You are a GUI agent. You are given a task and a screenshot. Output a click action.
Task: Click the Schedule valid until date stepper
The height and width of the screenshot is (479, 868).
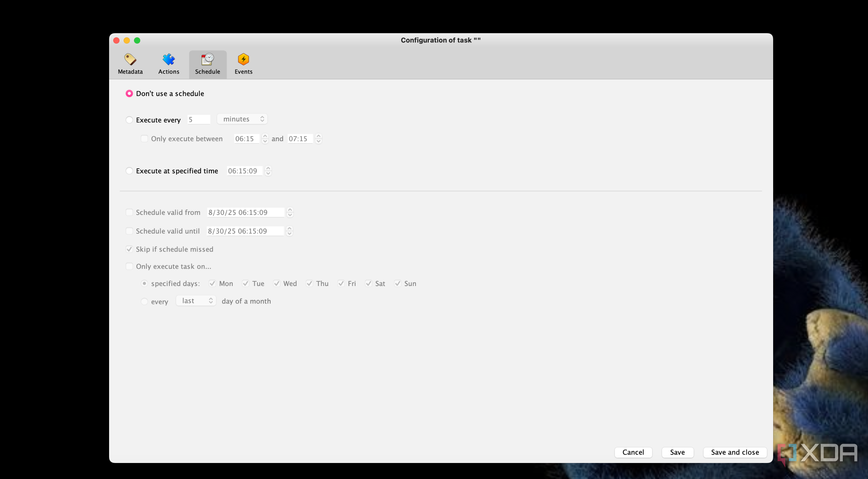pos(289,231)
